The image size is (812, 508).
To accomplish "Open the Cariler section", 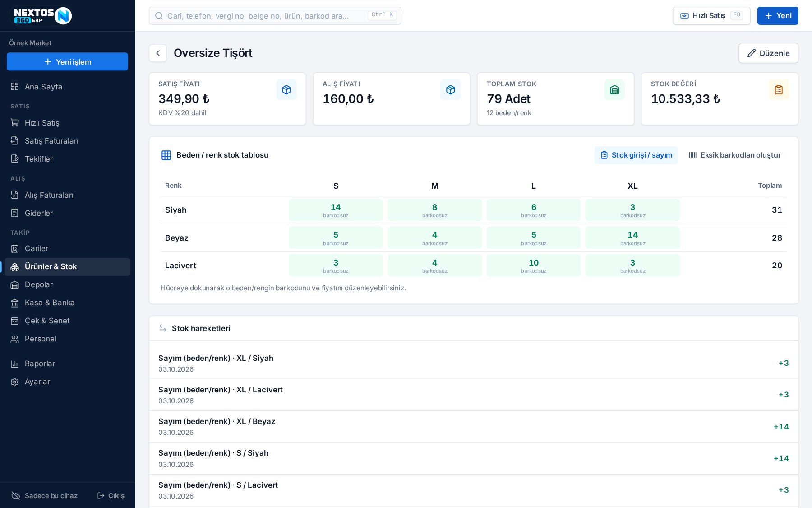I will pos(68,248).
